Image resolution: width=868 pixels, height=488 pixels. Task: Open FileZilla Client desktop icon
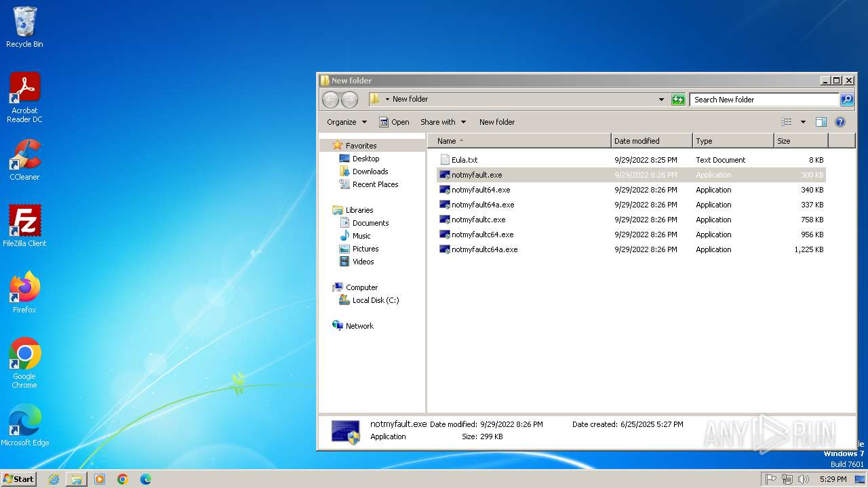[24, 226]
